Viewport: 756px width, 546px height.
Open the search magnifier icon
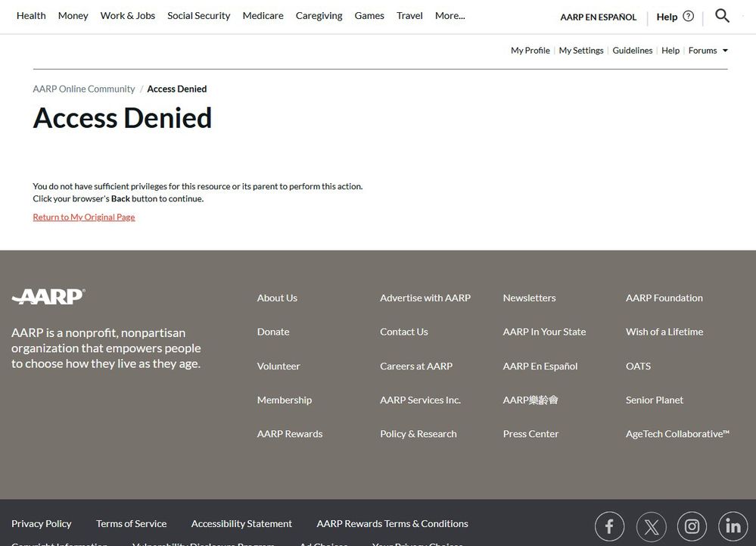coord(722,16)
